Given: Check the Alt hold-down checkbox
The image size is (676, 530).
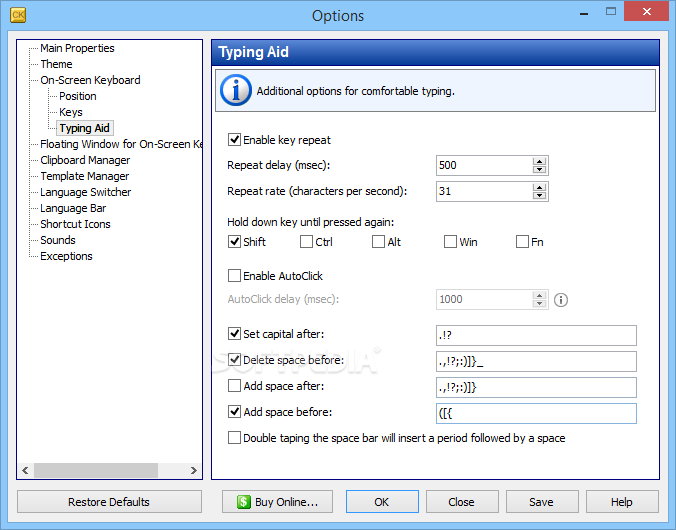Looking at the screenshot, I should (x=378, y=241).
